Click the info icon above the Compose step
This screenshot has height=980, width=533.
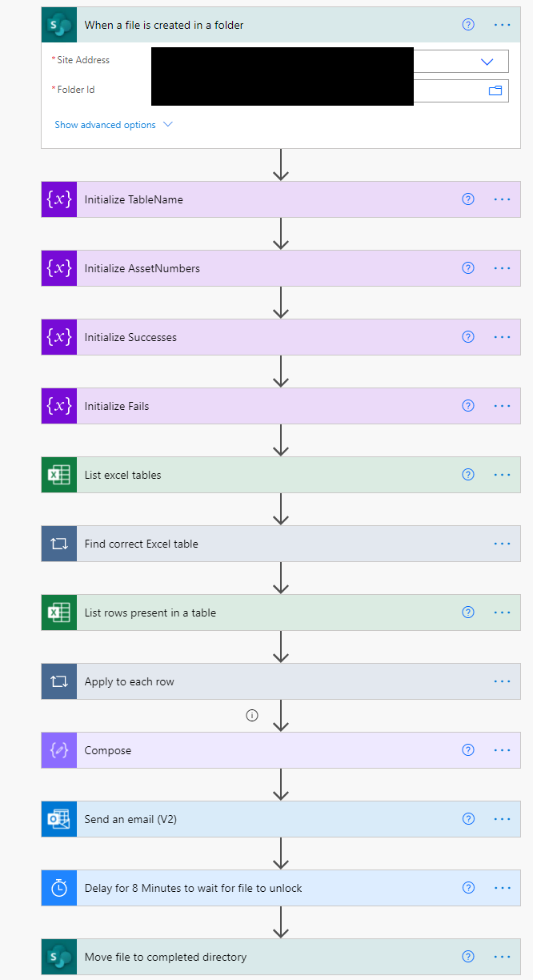pos(252,716)
